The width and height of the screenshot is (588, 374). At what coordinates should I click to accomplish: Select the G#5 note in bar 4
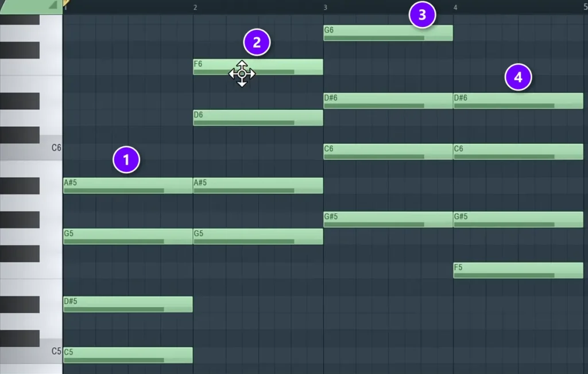point(519,220)
